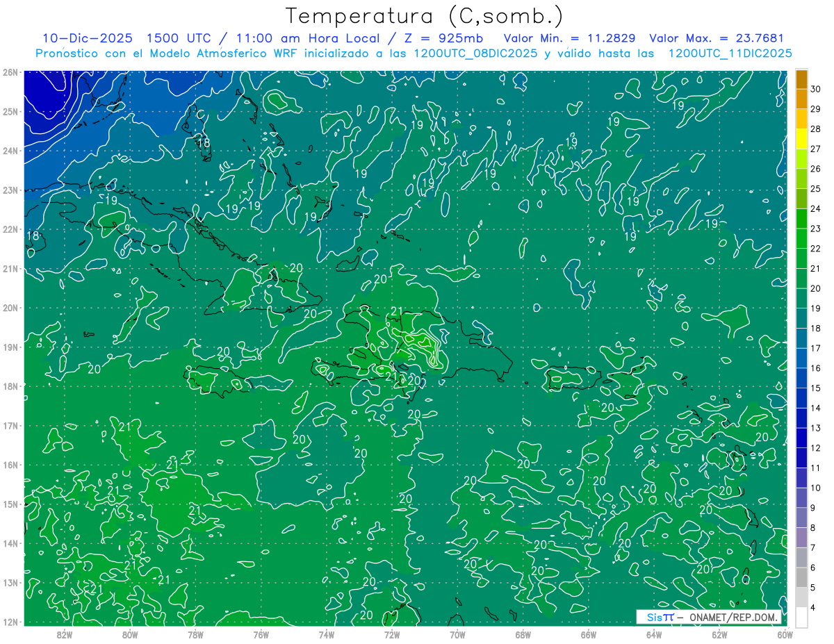Viewport: 834px width, 644px height.
Task: Click the blue color bar segment between 14 and 15
Action: pyautogui.click(x=801, y=398)
